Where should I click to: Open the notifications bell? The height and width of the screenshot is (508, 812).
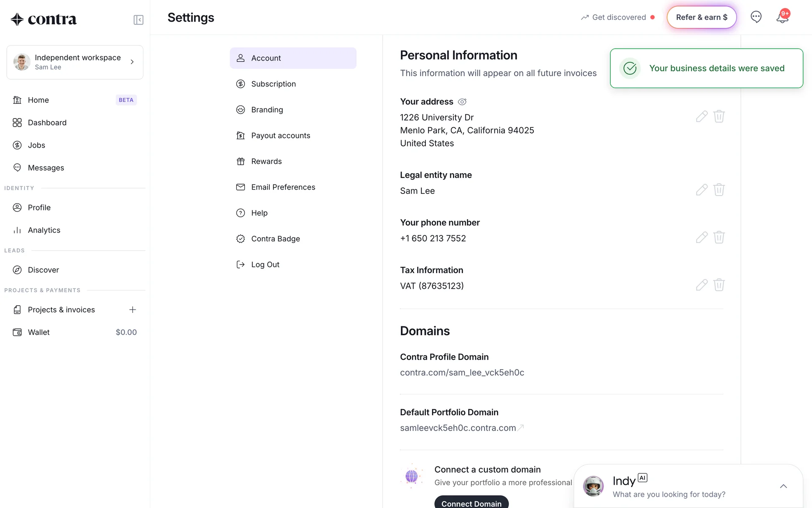(x=782, y=18)
